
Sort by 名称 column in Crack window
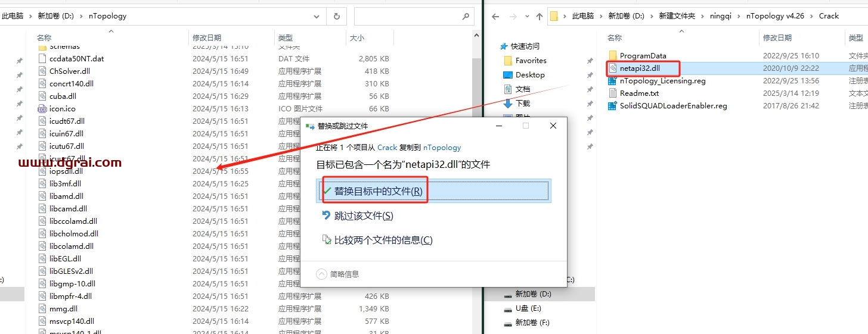point(615,38)
